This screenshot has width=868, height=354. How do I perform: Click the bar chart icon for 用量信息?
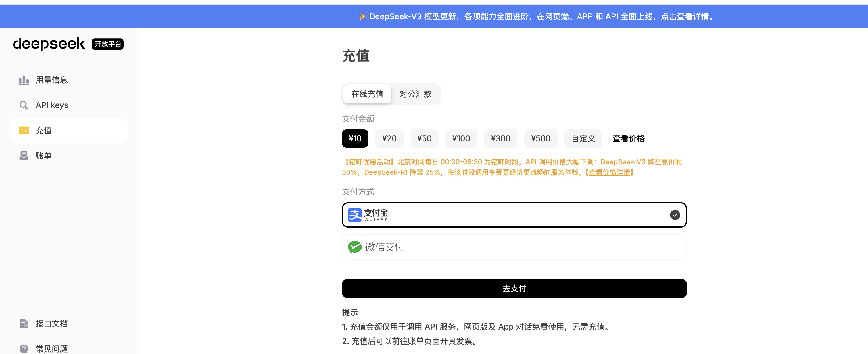coord(24,80)
